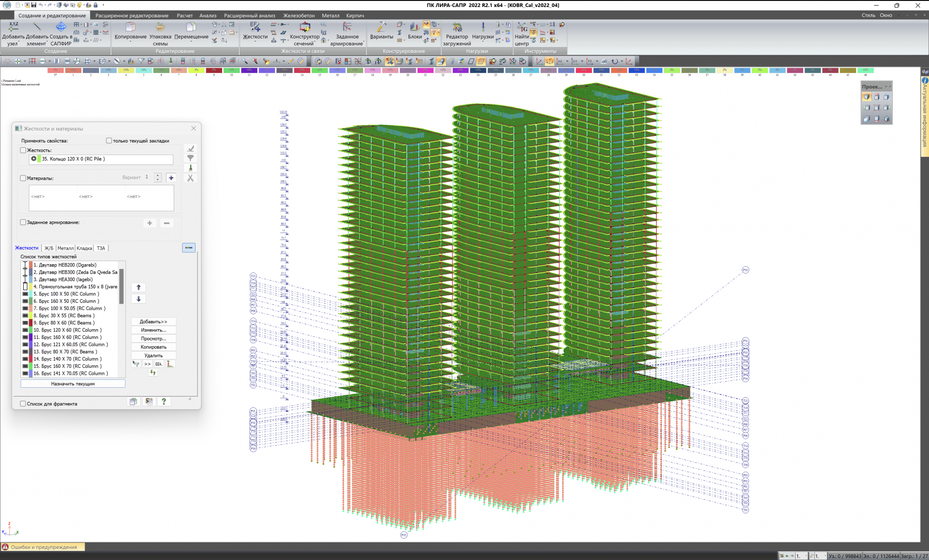Increment the Вариант spinner value
929x560 pixels.
point(158,175)
